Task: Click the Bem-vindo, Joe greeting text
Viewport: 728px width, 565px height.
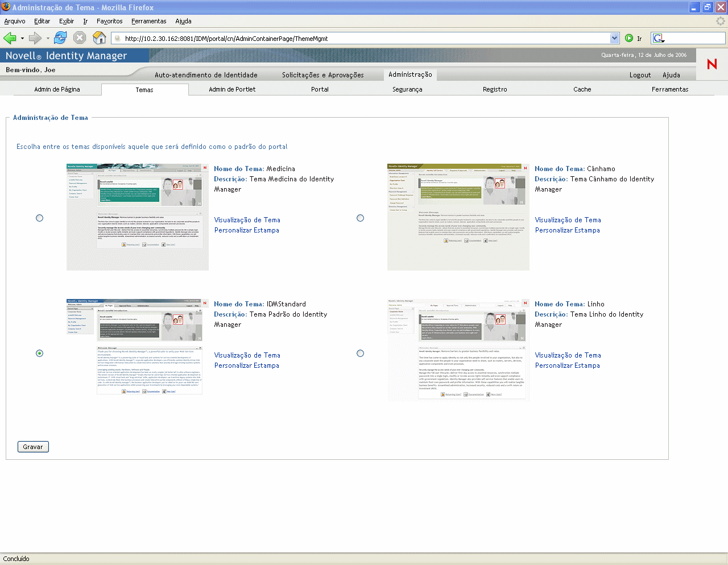Action: [x=31, y=70]
